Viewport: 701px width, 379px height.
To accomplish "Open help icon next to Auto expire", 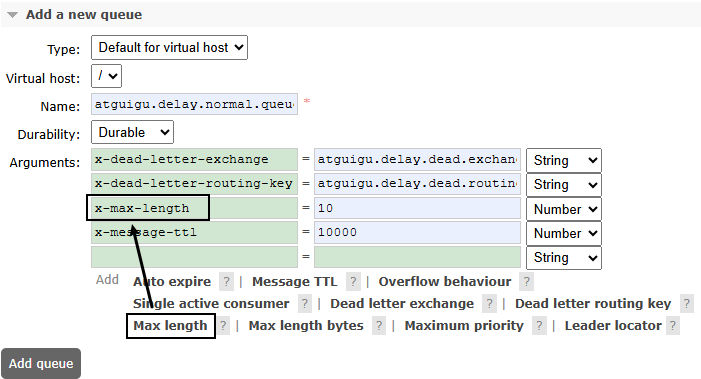I will pyautogui.click(x=226, y=282).
